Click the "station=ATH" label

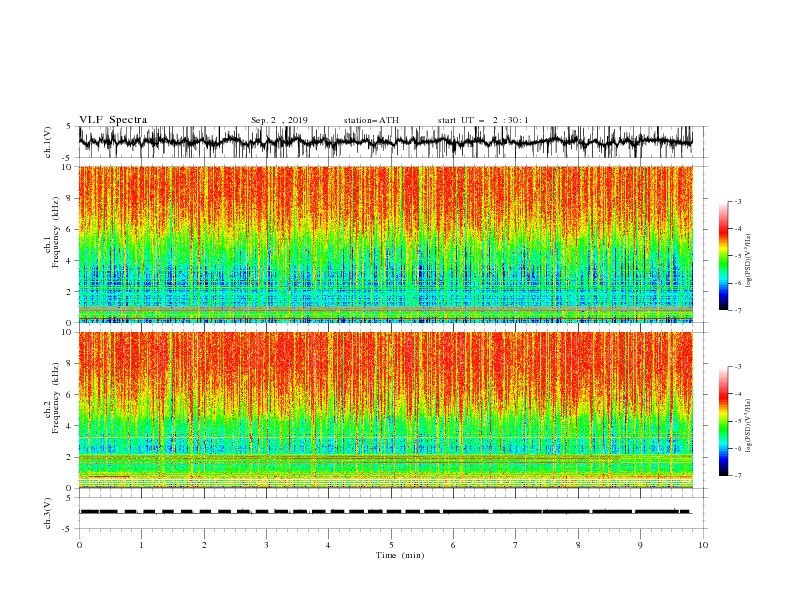(371, 120)
